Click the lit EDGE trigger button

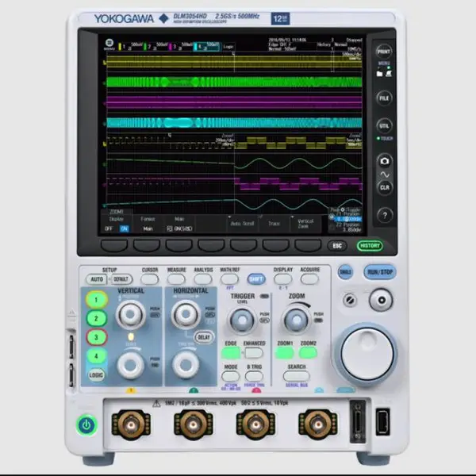[x=231, y=353]
